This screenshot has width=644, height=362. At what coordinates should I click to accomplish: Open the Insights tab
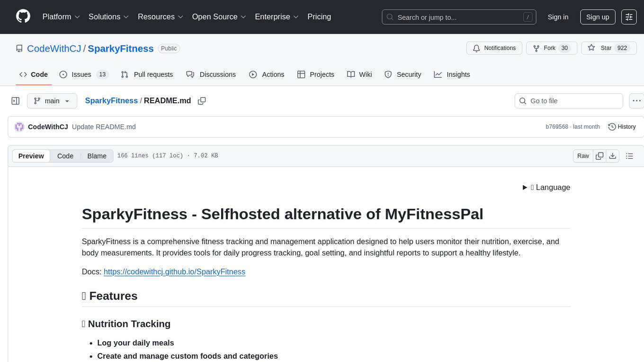coord(452,74)
